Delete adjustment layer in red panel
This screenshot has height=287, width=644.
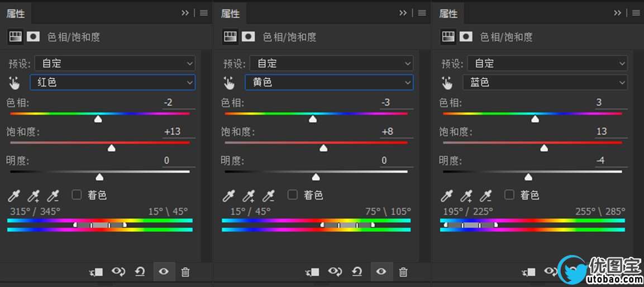pyautogui.click(x=185, y=271)
